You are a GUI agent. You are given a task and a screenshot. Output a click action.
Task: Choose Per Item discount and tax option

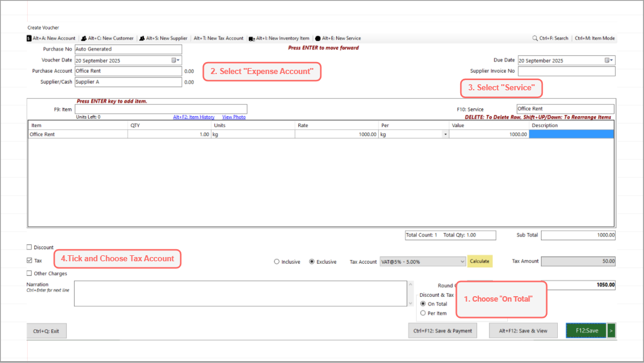pos(423,313)
